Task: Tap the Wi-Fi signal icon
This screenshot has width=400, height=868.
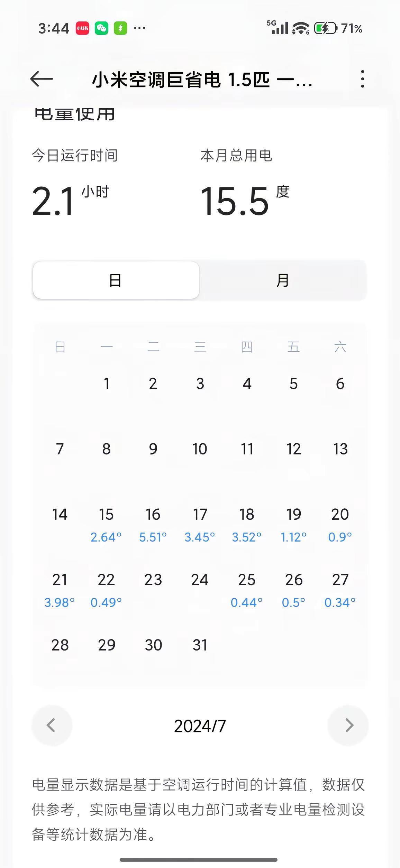Action: [x=301, y=28]
